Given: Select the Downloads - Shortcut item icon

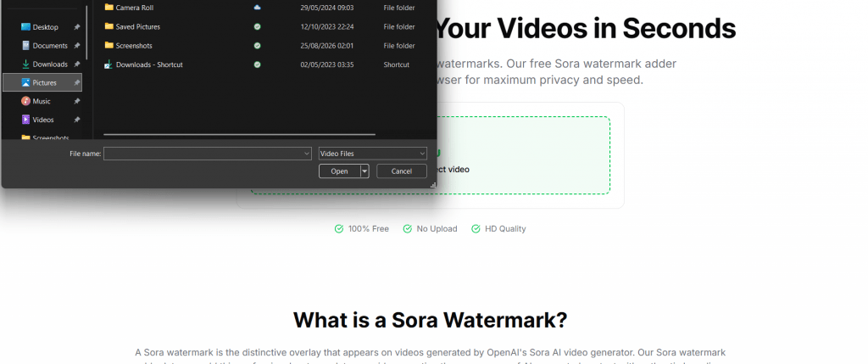Looking at the screenshot, I should 108,64.
